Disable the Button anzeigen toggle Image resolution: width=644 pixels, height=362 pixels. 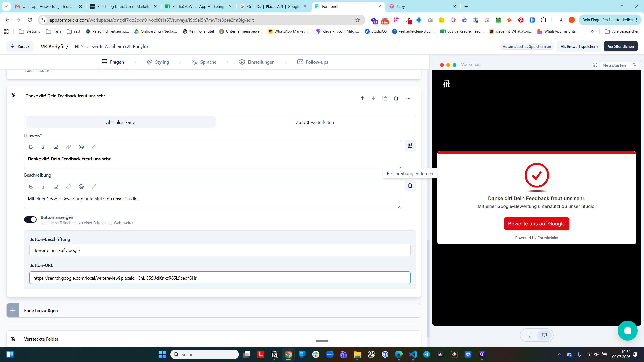point(30,219)
